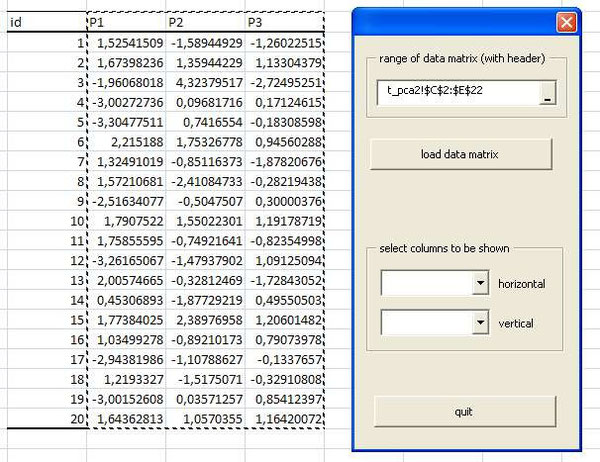
Task: Select cell with value 1,09125094
Action: 285,261
